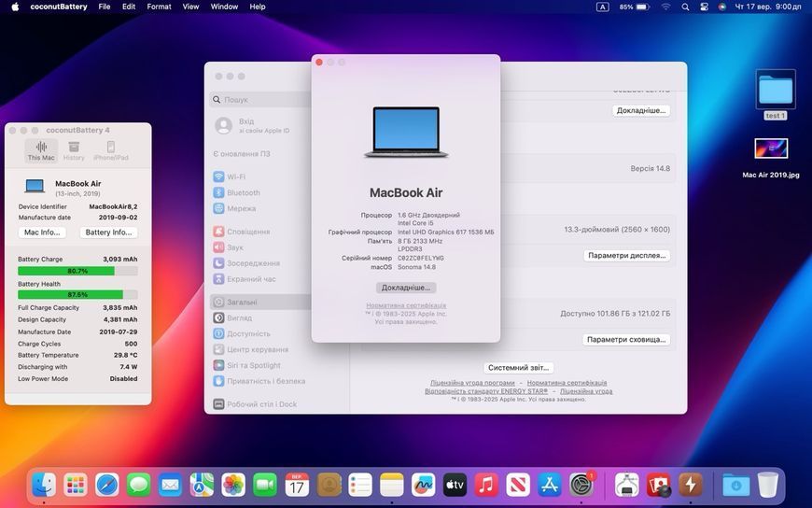Open Нормативна сертифікація link in About window

pyautogui.click(x=406, y=306)
